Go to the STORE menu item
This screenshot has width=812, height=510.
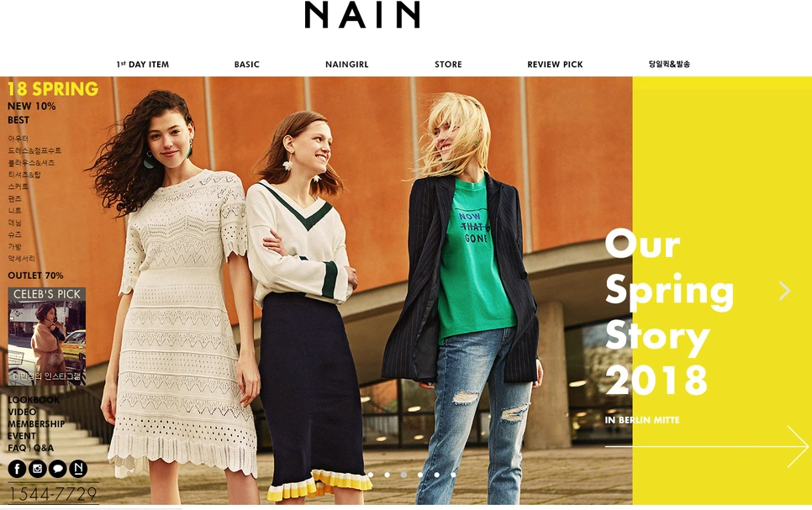(x=449, y=64)
